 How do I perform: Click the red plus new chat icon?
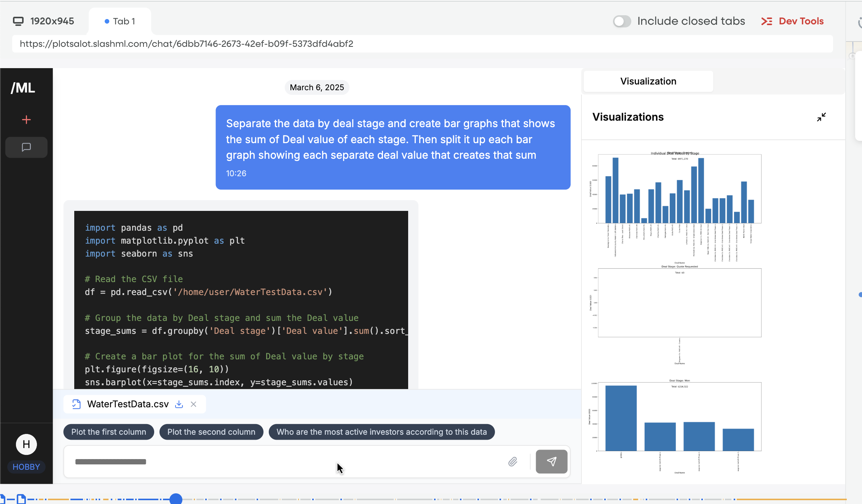click(26, 120)
